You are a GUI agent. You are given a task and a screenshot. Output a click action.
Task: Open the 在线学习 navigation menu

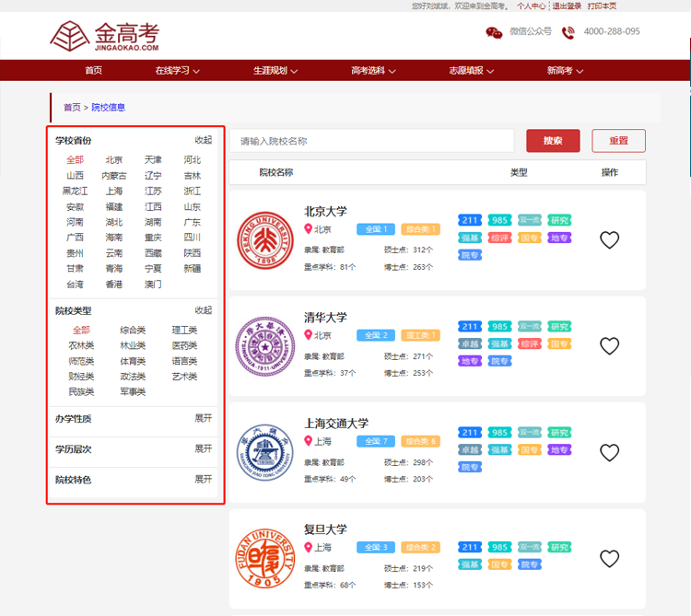coord(177,71)
